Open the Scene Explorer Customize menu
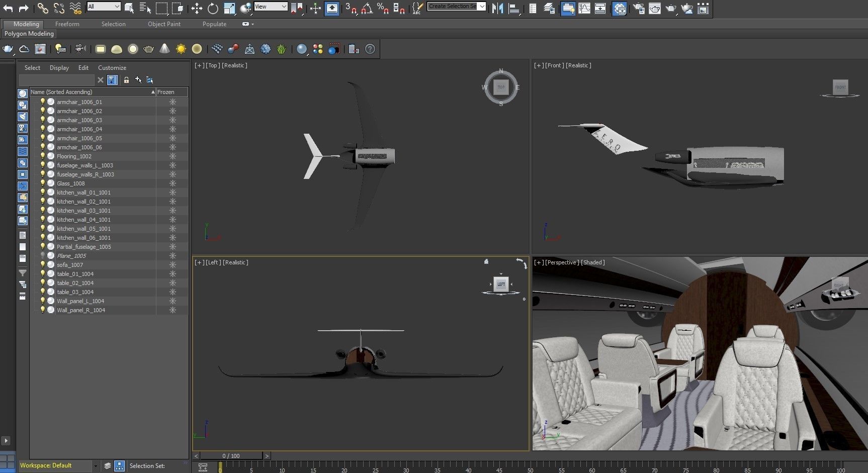 pyautogui.click(x=112, y=68)
